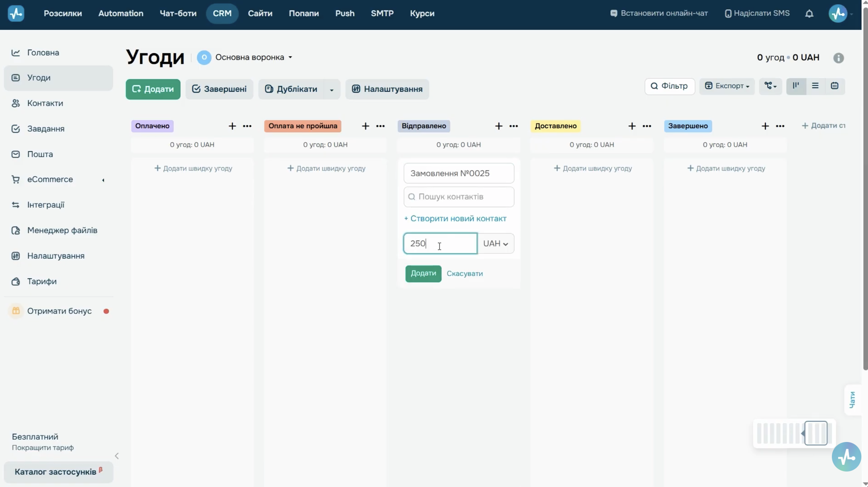
Task: Open Тарифи in sidebar
Action: (58, 282)
